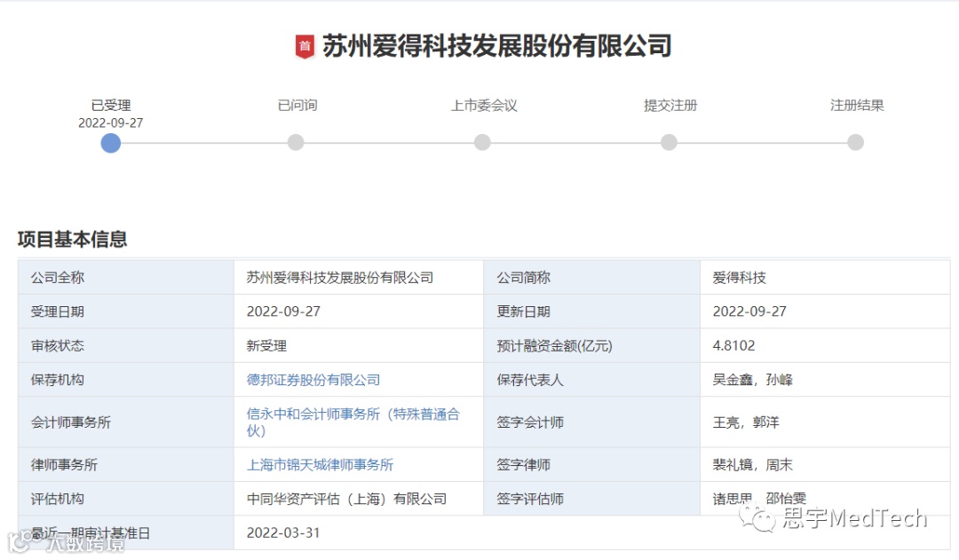Click the 提交注册 stage label

(x=670, y=105)
